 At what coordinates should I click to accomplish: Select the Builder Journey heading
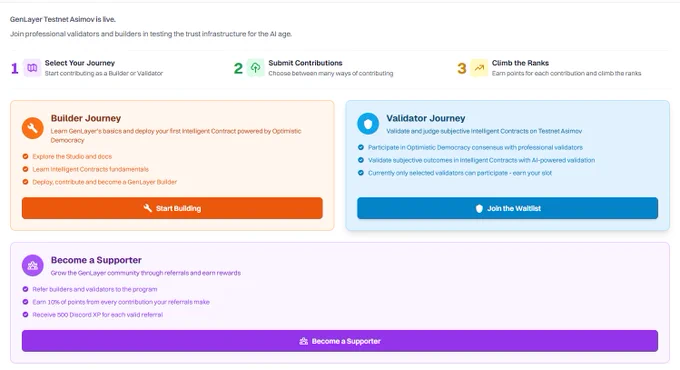[86, 118]
